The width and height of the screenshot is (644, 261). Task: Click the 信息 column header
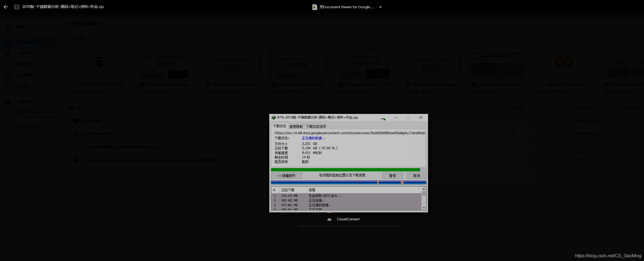click(x=363, y=190)
